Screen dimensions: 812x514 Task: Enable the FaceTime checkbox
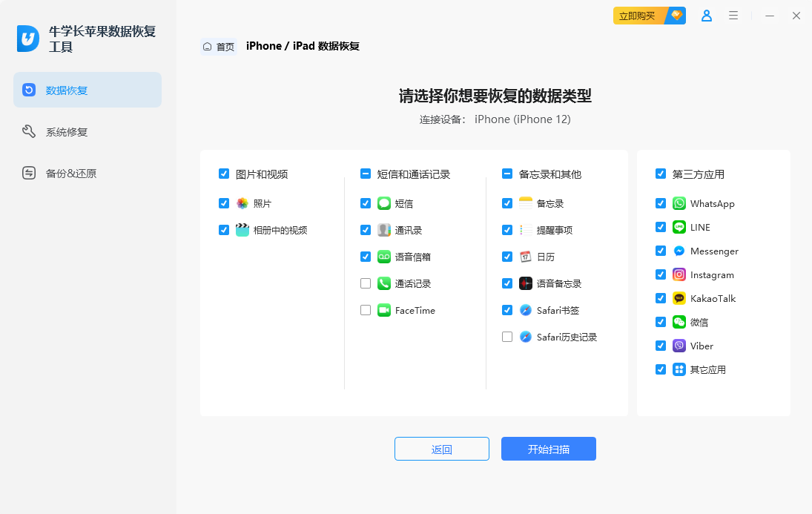[x=366, y=310]
